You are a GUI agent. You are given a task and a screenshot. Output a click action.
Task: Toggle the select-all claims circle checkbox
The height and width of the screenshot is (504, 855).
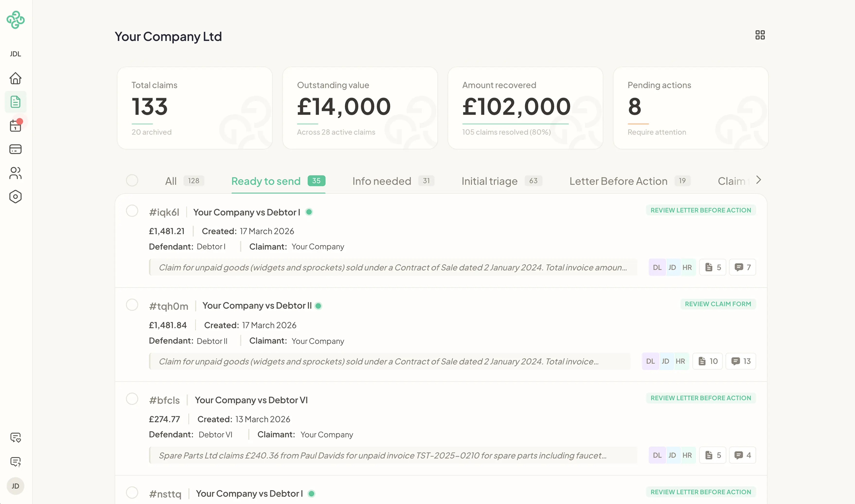pyautogui.click(x=132, y=180)
